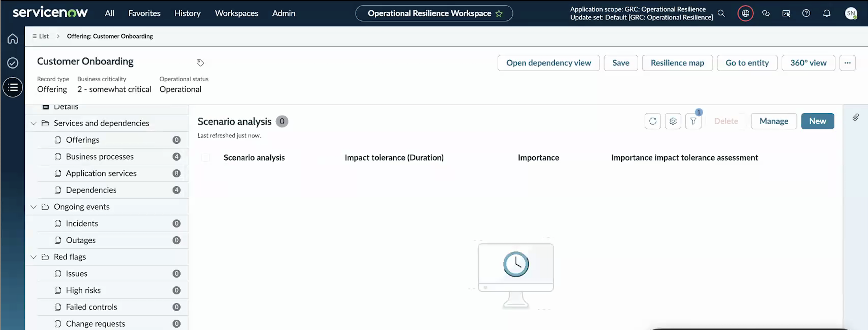868x330 pixels.
Task: Open list settings gear icon
Action: 673,121
